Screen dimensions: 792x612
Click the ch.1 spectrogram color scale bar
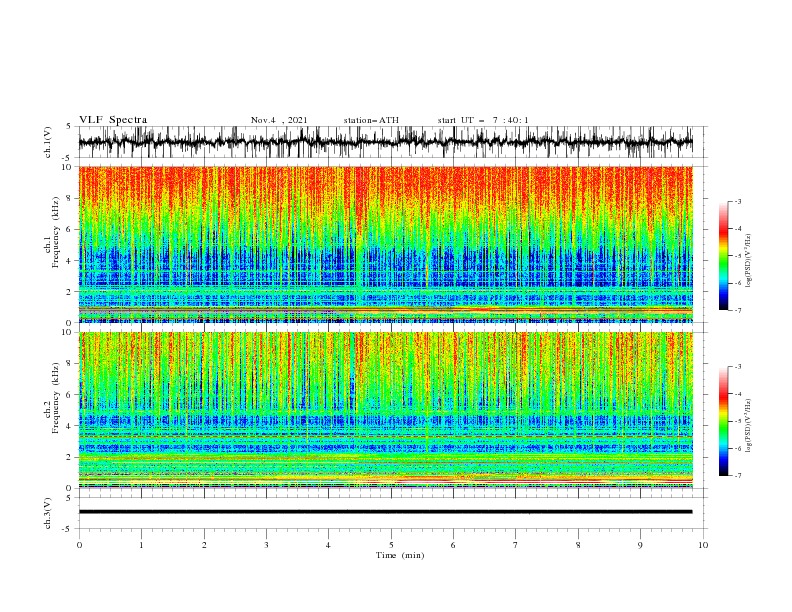click(723, 255)
